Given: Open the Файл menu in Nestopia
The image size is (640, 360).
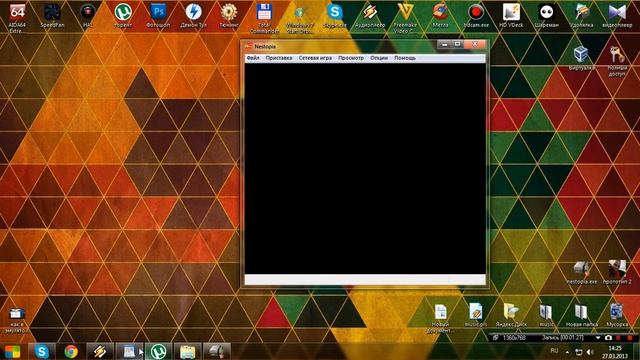Looking at the screenshot, I should pyautogui.click(x=253, y=58).
